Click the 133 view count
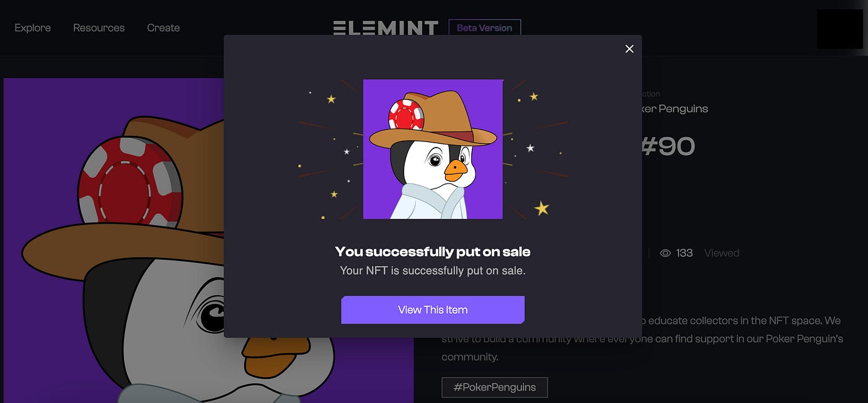This screenshot has width=868, height=403. 684,253
